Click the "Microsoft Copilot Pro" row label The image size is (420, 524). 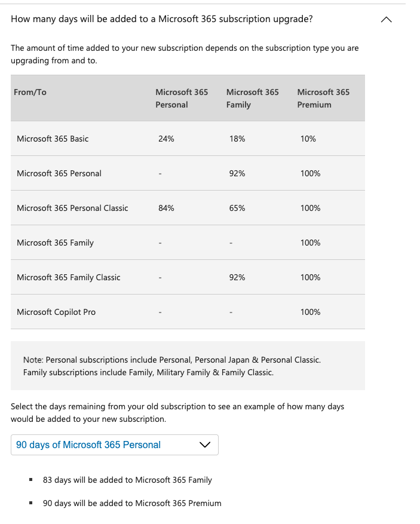[x=56, y=312]
